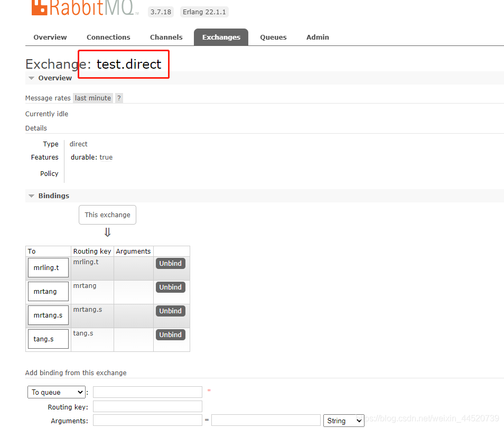Click the Erlang 22.1.1 version badge
504x428 pixels.
click(204, 12)
